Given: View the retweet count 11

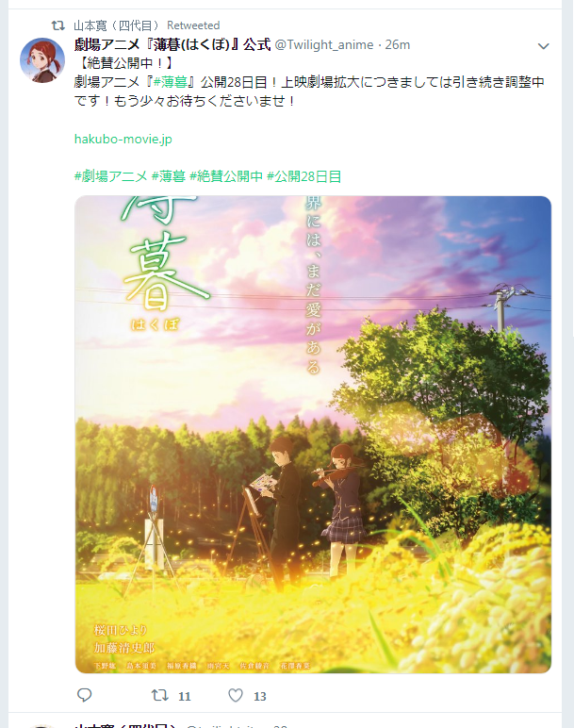Looking at the screenshot, I should pyautogui.click(x=185, y=696).
